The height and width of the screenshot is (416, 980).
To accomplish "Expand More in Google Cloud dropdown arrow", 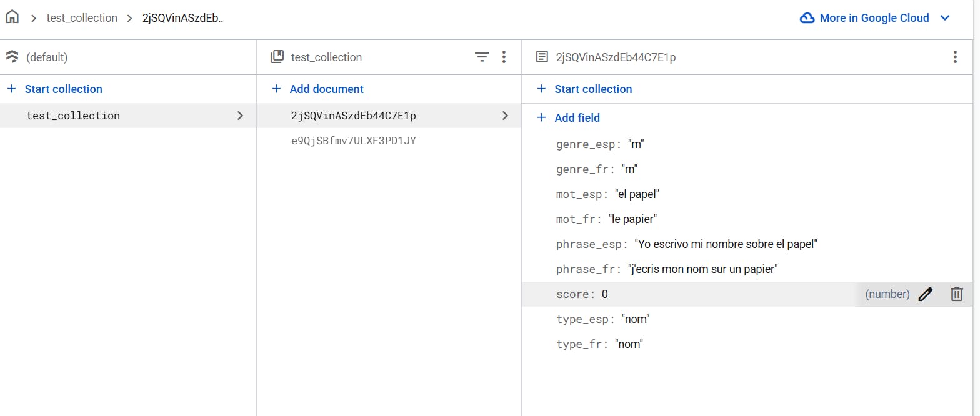I will point(945,18).
